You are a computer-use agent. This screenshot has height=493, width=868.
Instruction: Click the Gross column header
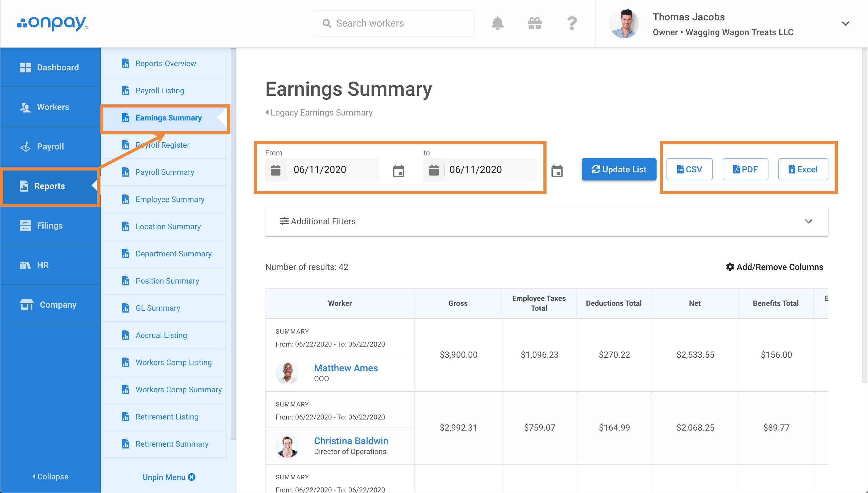pos(458,303)
